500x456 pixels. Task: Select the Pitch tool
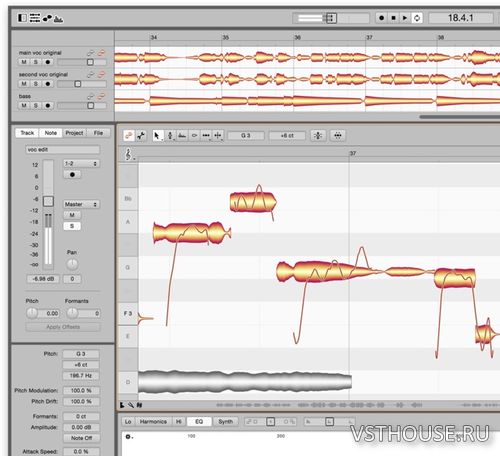click(170, 135)
